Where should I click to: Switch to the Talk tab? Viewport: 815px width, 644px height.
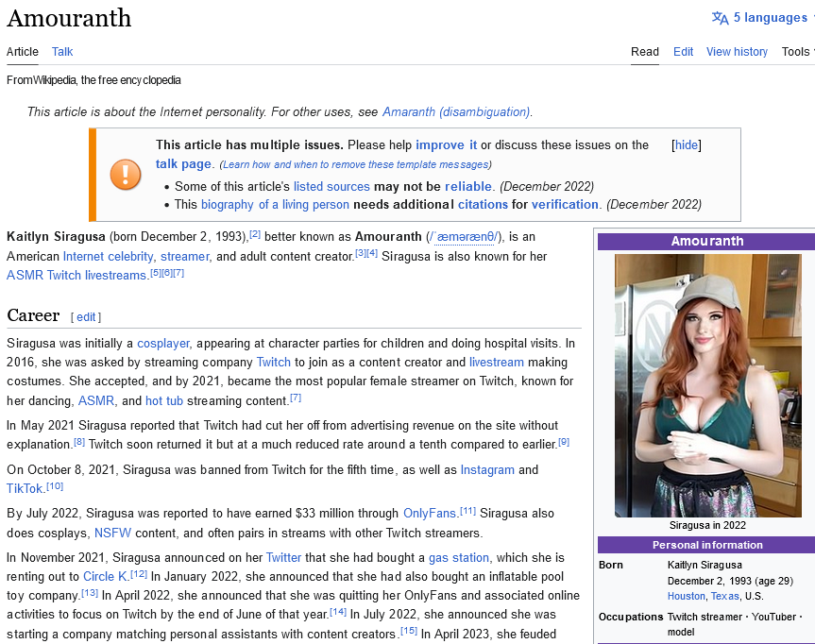click(x=62, y=52)
